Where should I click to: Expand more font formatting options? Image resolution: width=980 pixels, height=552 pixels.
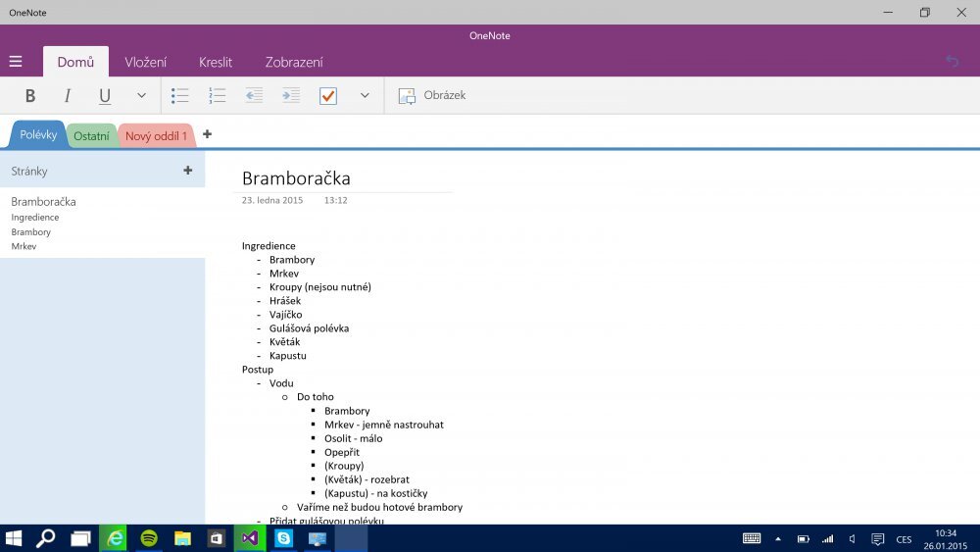click(142, 96)
